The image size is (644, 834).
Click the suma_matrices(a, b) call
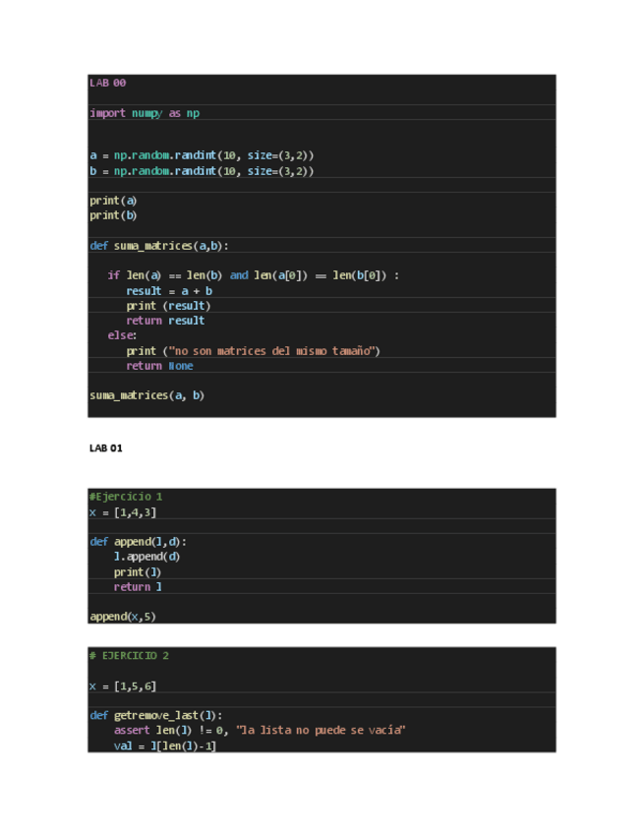click(x=146, y=395)
